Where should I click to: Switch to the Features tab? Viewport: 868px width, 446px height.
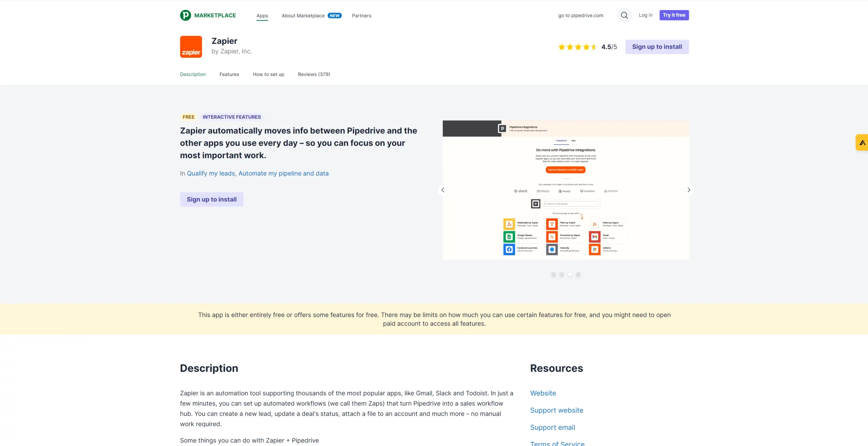(x=229, y=74)
